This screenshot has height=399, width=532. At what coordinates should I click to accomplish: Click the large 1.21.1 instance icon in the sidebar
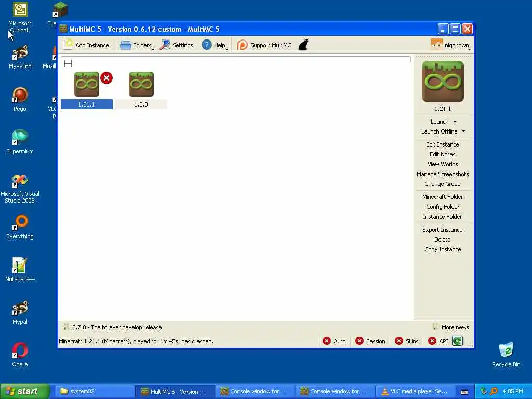pyautogui.click(x=443, y=82)
